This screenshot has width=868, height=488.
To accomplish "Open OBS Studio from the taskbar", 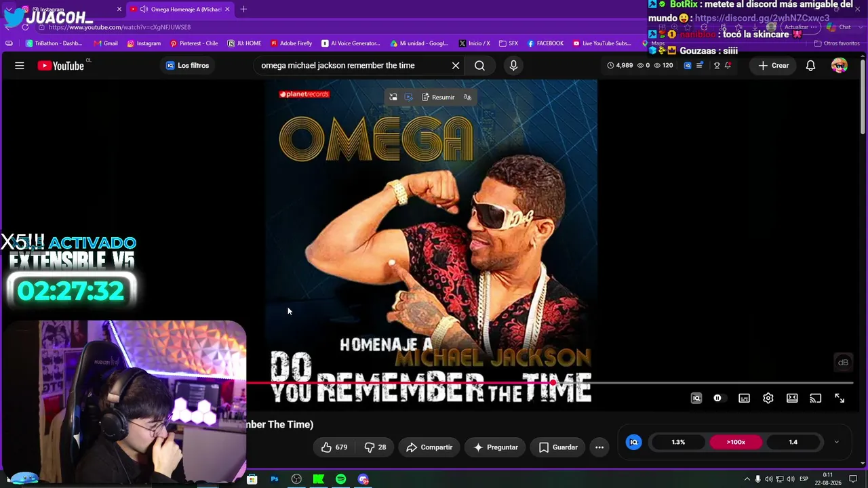I will pyautogui.click(x=296, y=479).
